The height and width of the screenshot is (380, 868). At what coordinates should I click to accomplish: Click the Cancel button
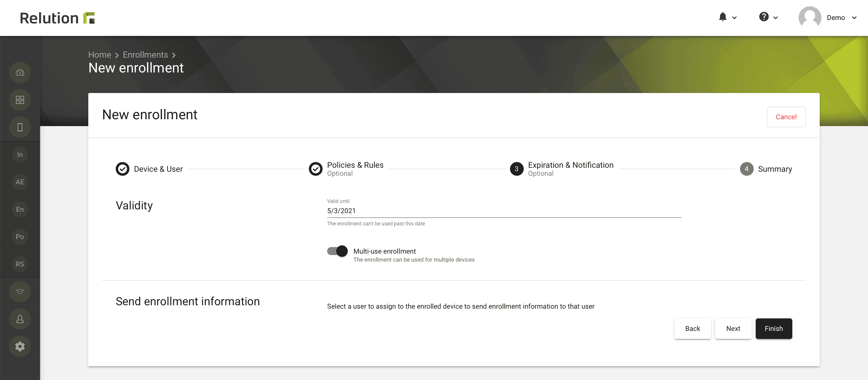[x=785, y=117]
